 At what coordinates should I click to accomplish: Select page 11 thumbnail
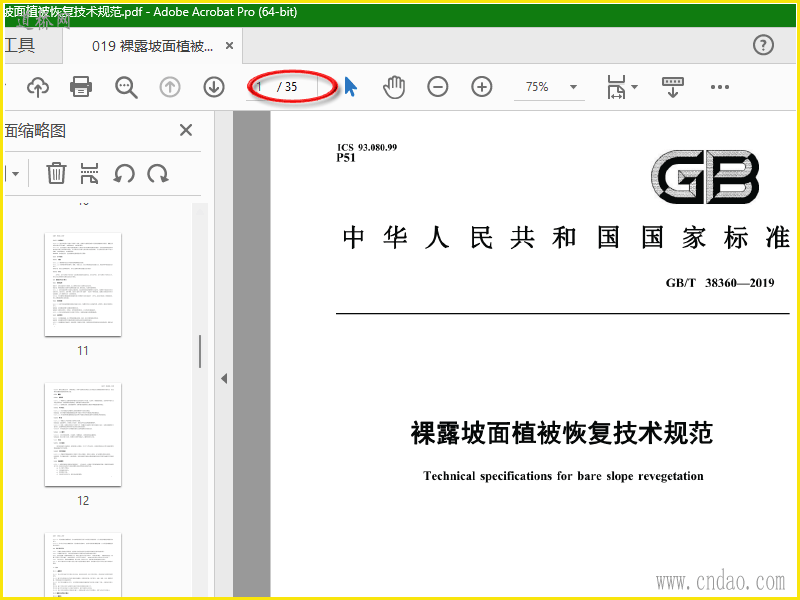point(83,284)
